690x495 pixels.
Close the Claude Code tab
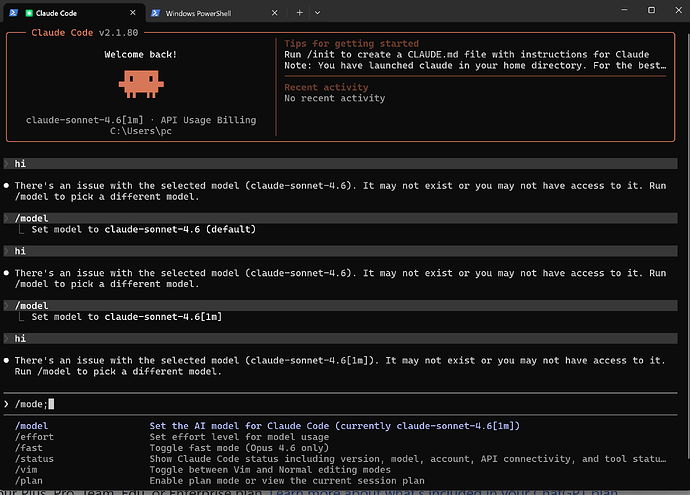133,13
